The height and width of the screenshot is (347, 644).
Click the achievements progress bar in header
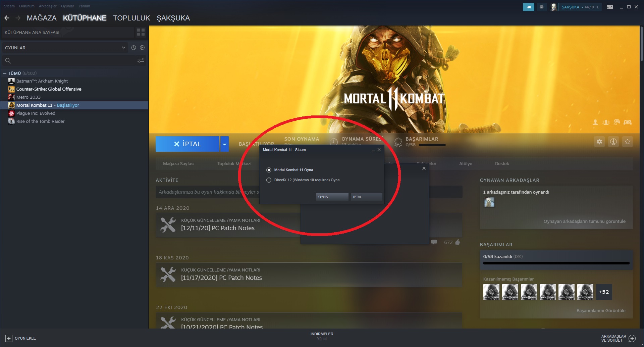click(432, 145)
